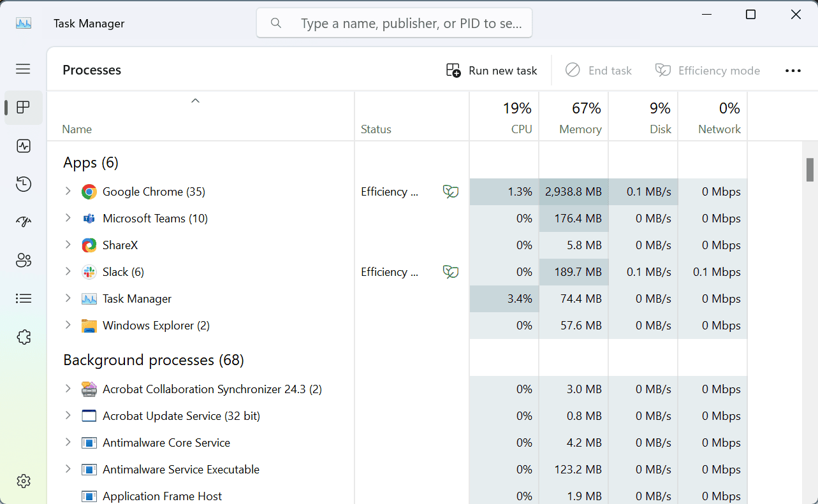Expand the Microsoft Teams process group

coord(68,218)
